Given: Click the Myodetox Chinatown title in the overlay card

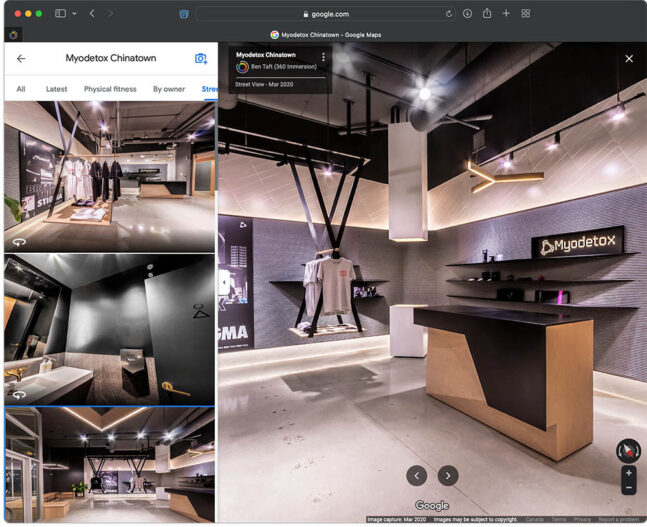Looking at the screenshot, I should point(266,54).
